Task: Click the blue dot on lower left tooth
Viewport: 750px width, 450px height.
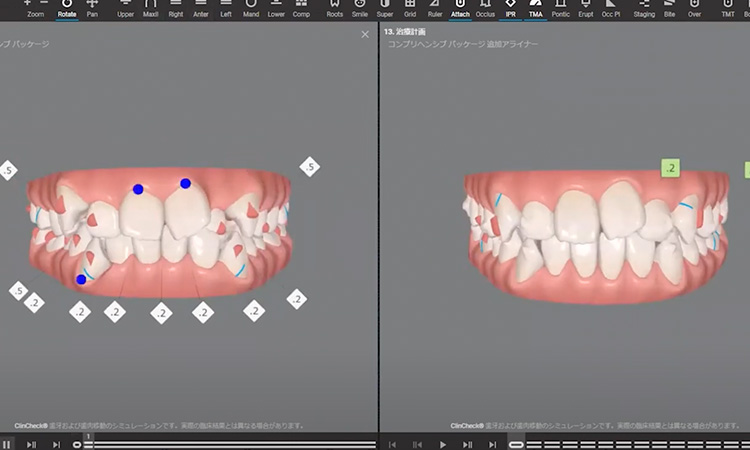Action: 81,279
